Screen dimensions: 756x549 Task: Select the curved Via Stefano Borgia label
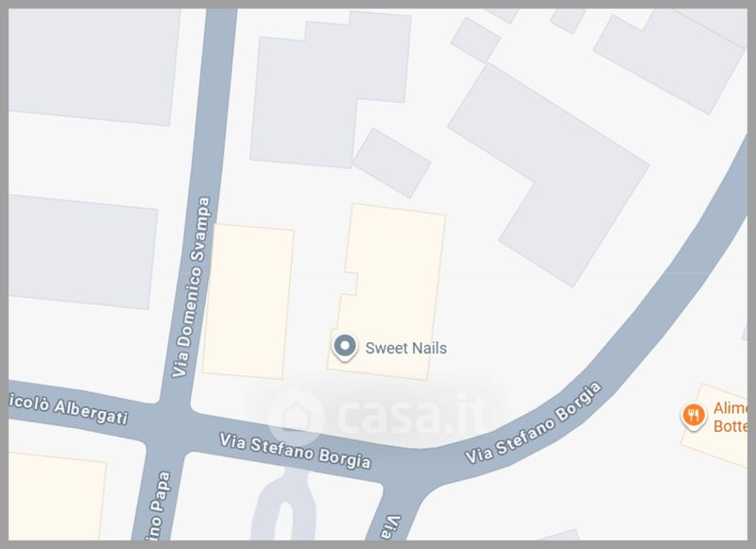533,422
